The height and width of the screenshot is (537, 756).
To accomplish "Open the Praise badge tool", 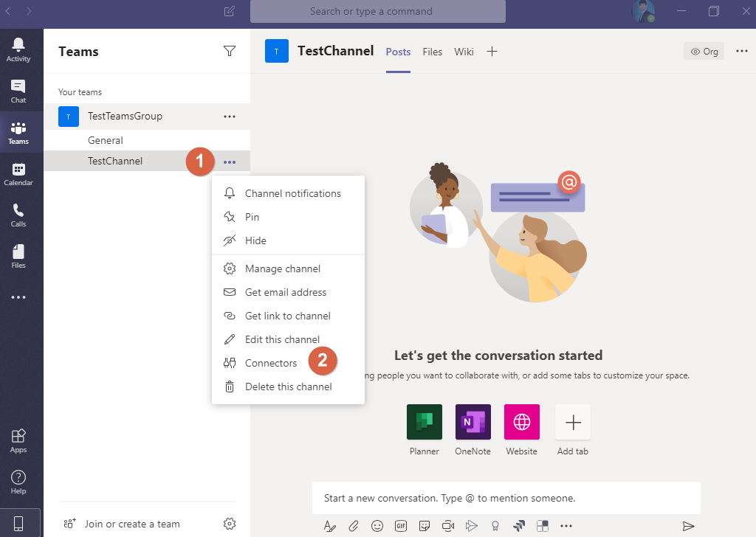I will click(x=495, y=526).
